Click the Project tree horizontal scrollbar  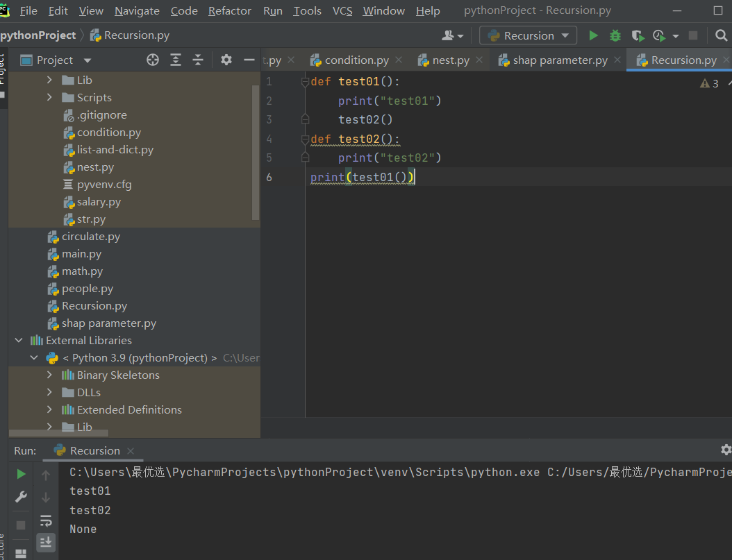click(58, 433)
